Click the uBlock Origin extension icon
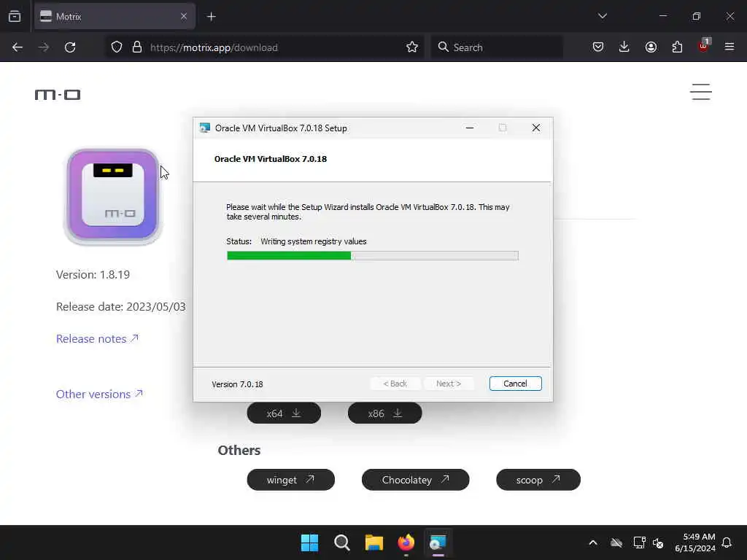Viewport: 747px width, 560px height. [704, 46]
